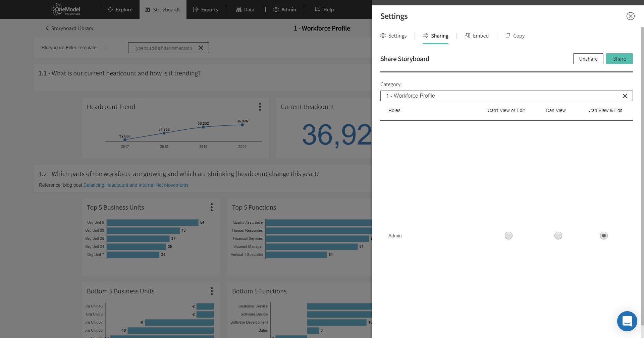This screenshot has height=338, width=644.
Task: Click the Customer Service bar
Action: pyautogui.click(x=340, y=306)
